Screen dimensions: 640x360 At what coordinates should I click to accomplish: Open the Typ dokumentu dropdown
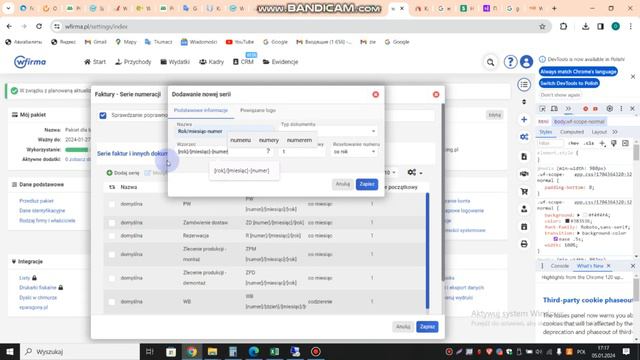tap(329, 131)
